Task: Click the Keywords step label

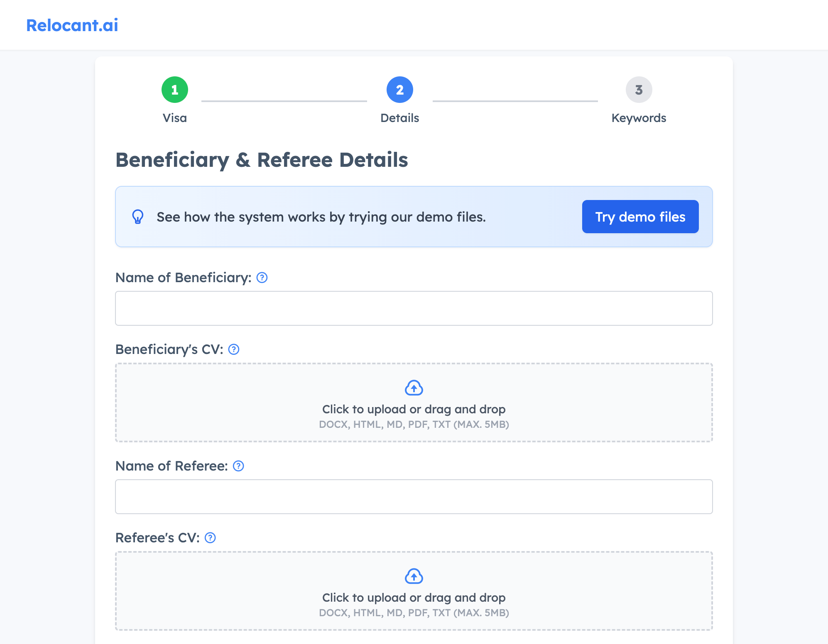Action: [639, 118]
